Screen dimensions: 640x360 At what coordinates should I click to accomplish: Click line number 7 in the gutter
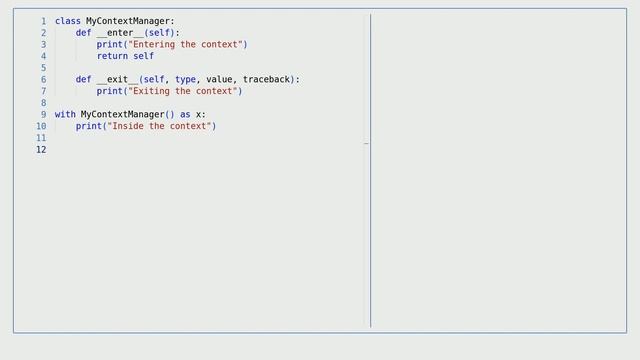(x=43, y=91)
